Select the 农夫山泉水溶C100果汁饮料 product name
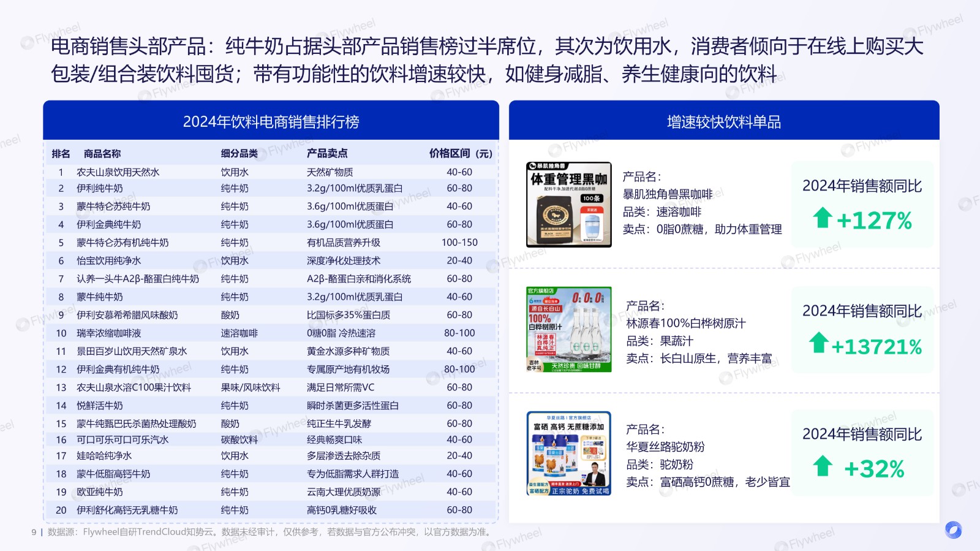This screenshot has height=551, width=980. pos(134,387)
